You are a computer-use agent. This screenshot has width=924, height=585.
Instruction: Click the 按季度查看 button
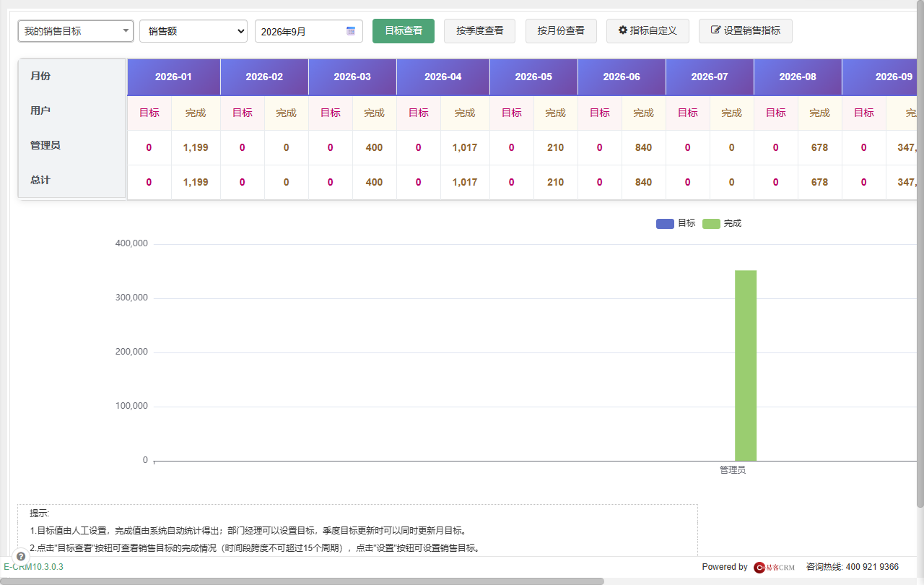pyautogui.click(x=480, y=31)
